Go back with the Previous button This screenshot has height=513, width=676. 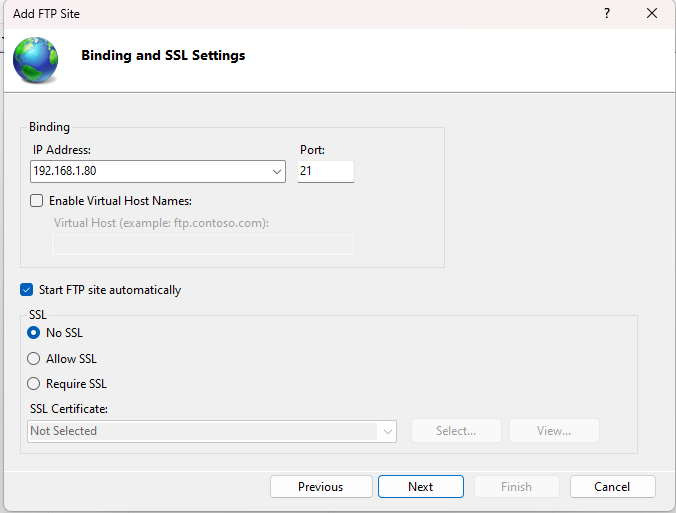320,487
